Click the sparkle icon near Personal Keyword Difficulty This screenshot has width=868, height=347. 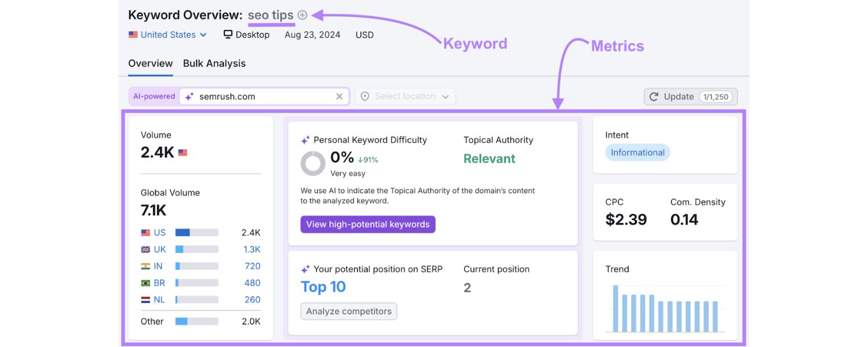[306, 139]
